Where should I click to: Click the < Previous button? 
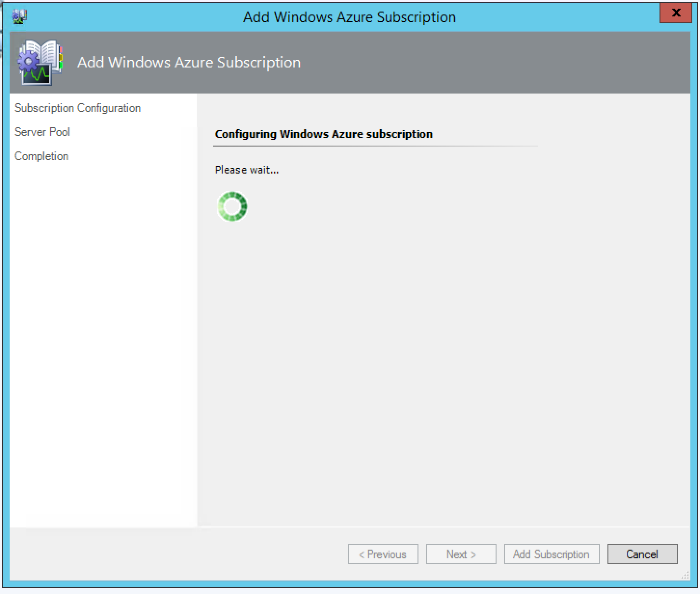tap(383, 554)
